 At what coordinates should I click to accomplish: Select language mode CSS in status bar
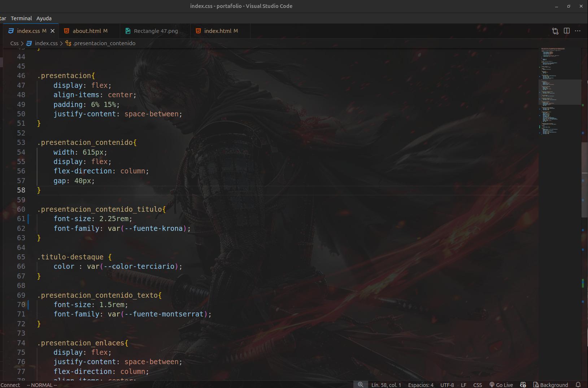coord(478,385)
